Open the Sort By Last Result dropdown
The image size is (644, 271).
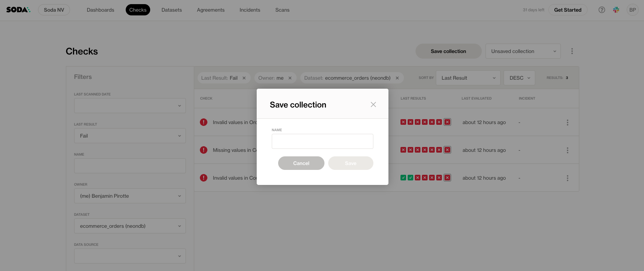pos(468,78)
